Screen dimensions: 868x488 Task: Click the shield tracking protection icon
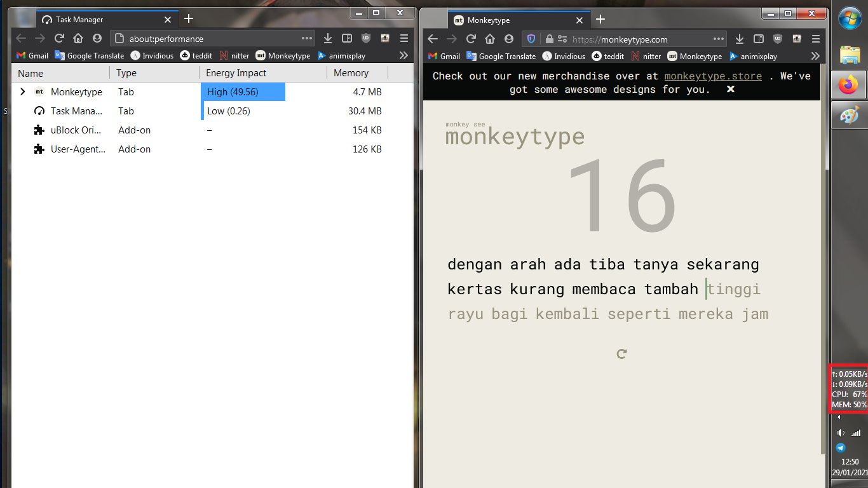click(x=531, y=39)
